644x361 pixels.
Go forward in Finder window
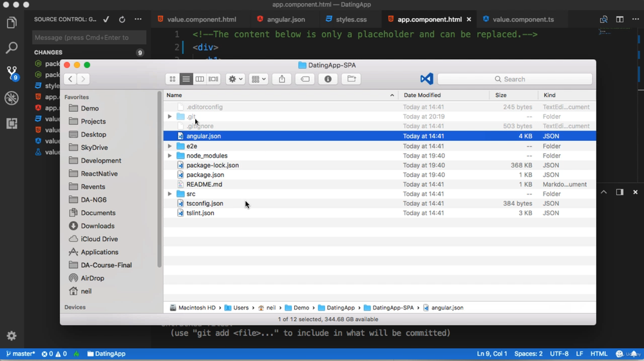tap(83, 79)
